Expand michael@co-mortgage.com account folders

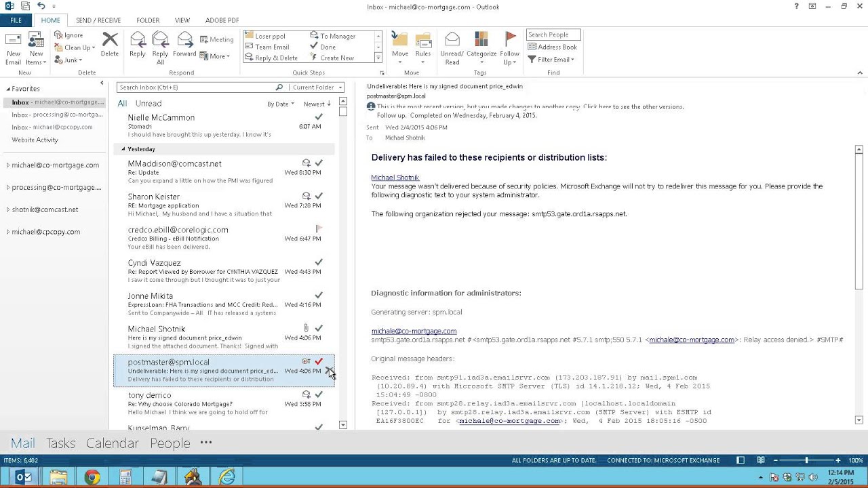[8, 165]
